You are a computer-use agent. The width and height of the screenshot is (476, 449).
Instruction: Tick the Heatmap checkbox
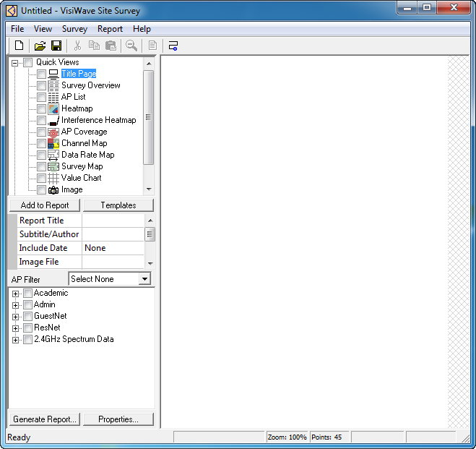click(x=42, y=108)
